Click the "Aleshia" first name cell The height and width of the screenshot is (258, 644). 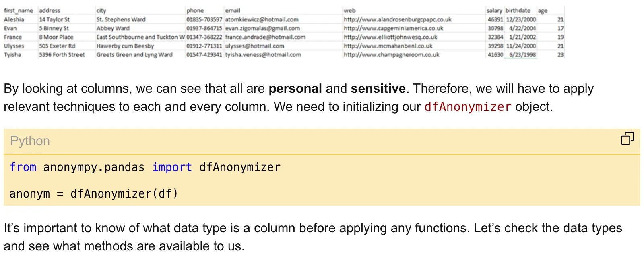click(14, 19)
